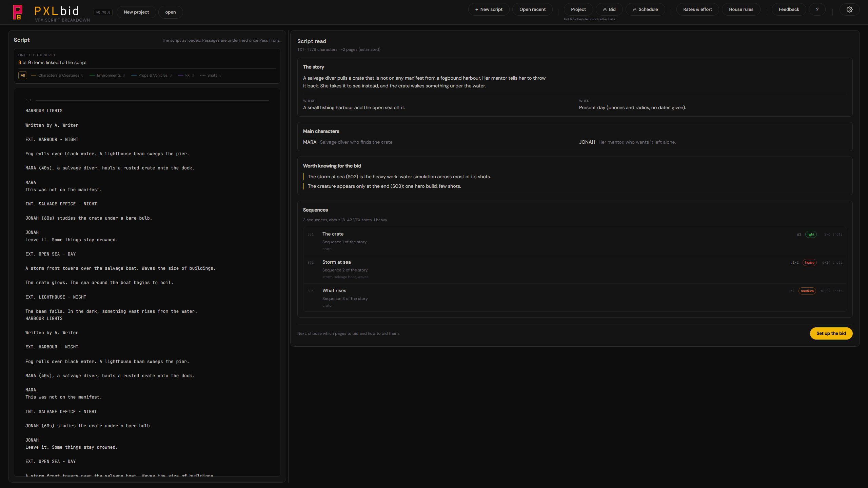Click the '0 of 0 items linked' summary

pos(53,63)
